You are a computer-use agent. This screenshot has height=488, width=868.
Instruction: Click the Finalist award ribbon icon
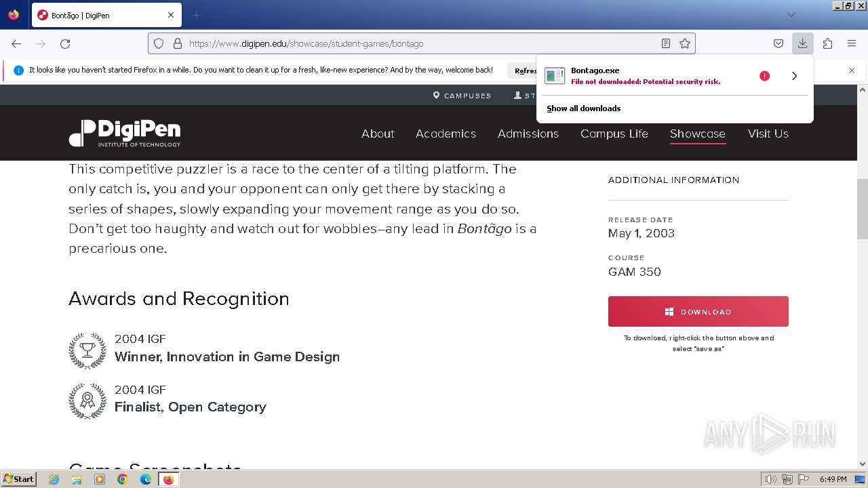[x=87, y=401]
